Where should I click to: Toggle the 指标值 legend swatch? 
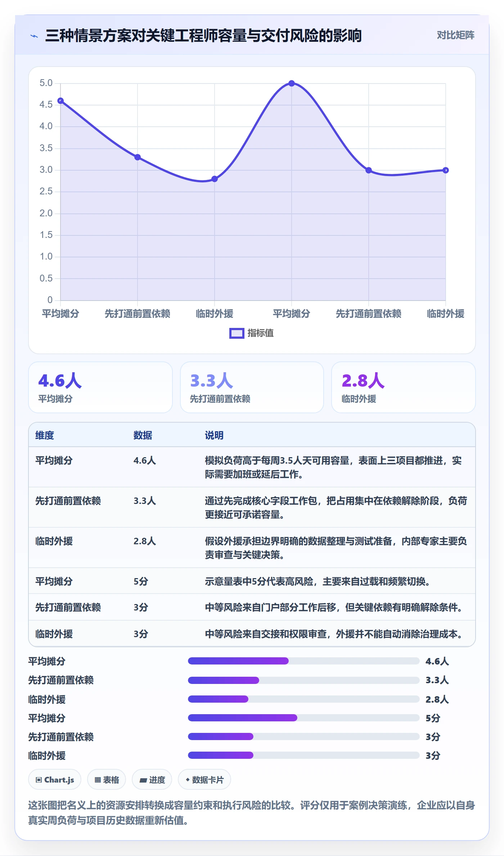[x=237, y=333]
